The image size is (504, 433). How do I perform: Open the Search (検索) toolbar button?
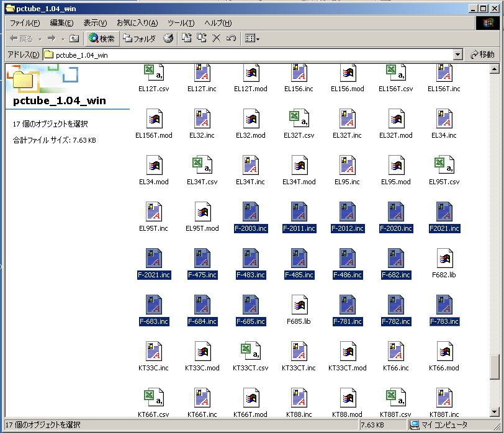point(102,38)
